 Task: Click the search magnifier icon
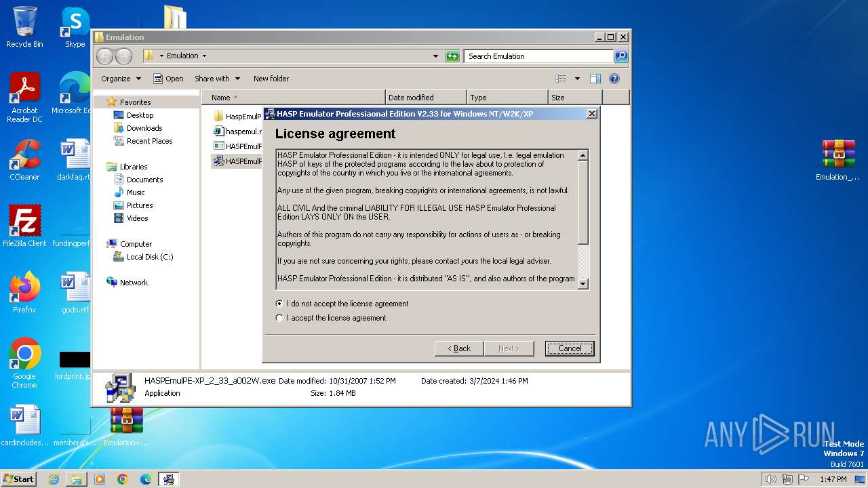coord(621,56)
